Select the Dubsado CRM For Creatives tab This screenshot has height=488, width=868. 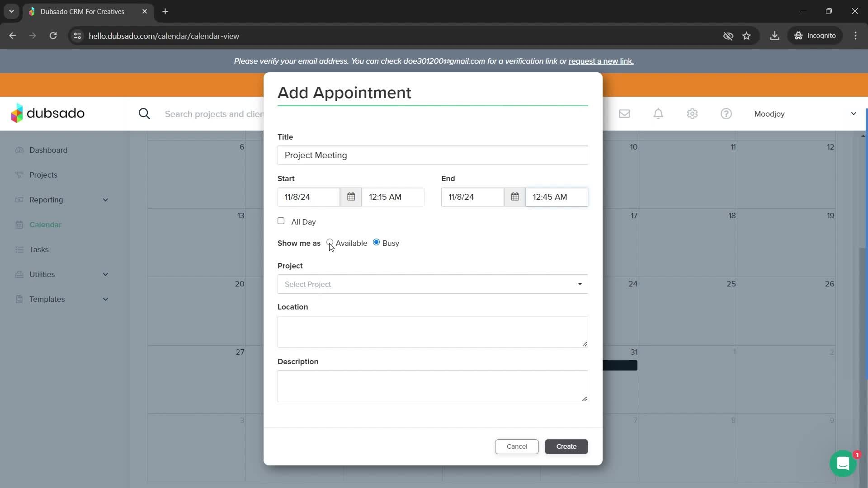click(x=82, y=11)
